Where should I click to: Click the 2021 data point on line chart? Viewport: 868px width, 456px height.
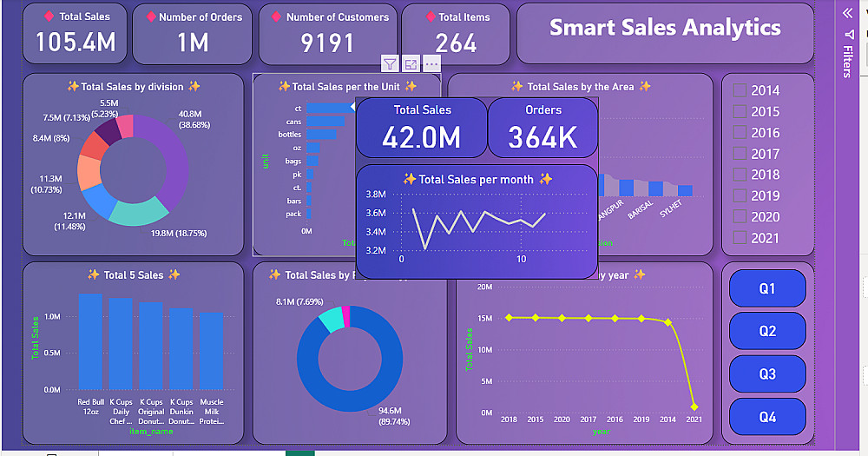point(694,407)
